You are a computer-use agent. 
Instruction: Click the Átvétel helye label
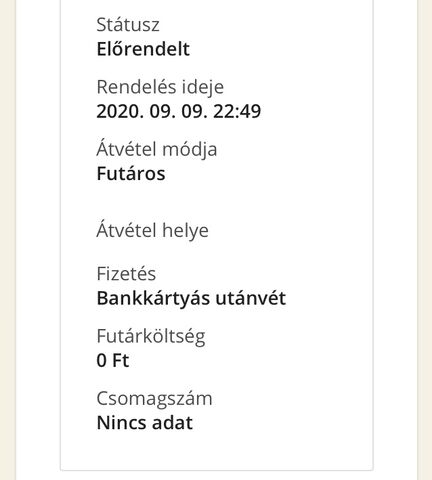click(x=152, y=230)
